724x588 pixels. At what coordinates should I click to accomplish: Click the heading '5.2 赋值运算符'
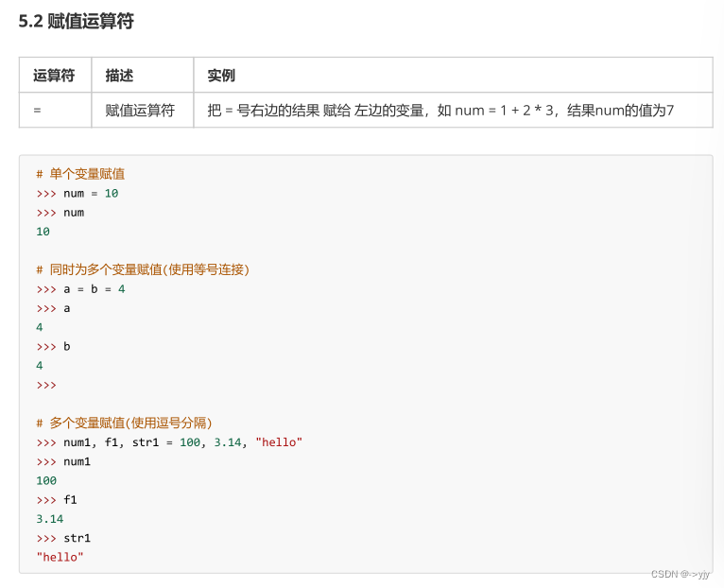77,21
